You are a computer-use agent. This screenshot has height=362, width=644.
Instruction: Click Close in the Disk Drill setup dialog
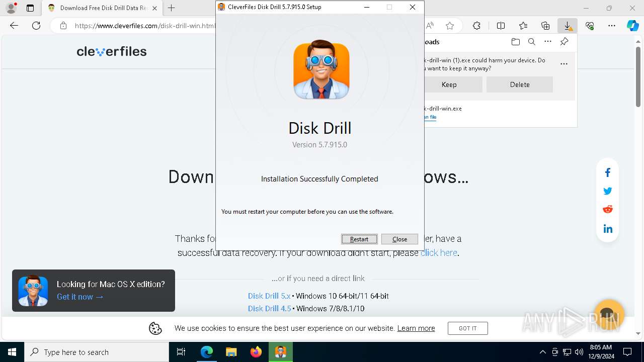pos(399,239)
